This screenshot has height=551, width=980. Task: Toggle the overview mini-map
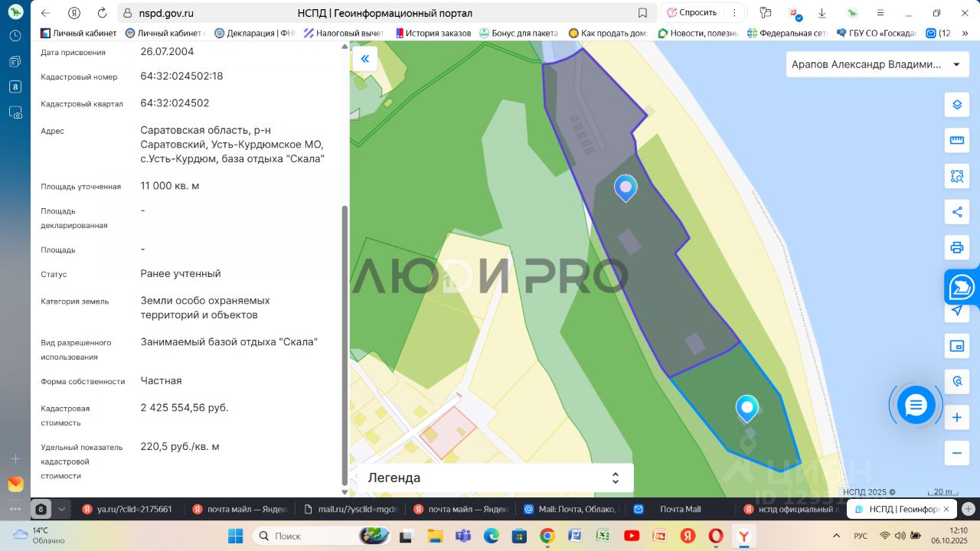coord(957,346)
